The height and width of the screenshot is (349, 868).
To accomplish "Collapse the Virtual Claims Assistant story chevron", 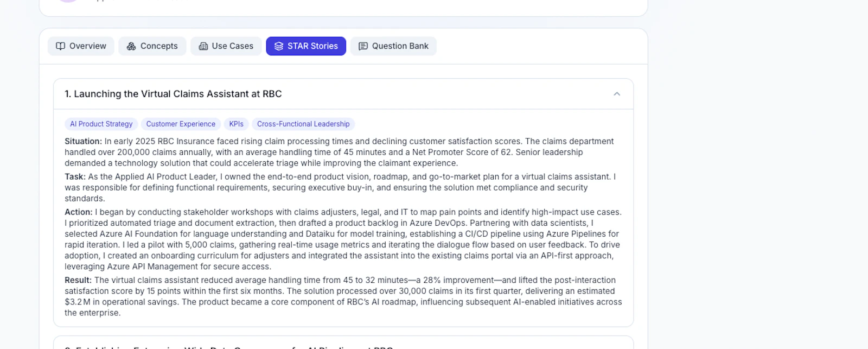I will [x=617, y=94].
